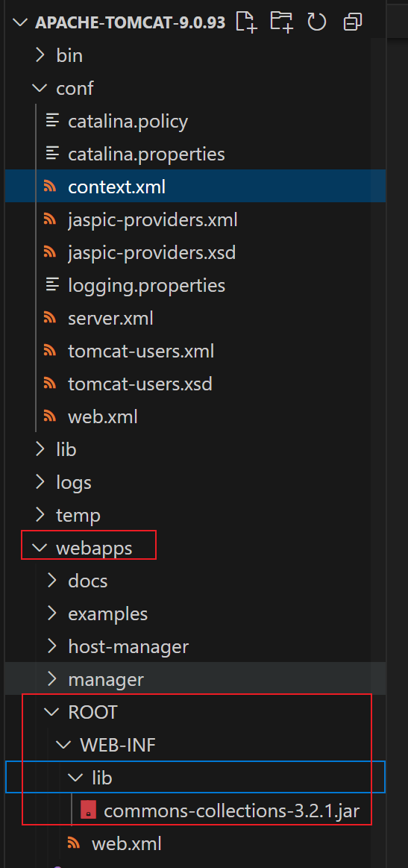Screen dimensions: 408x868
Task: Open logging.properties file
Action: coord(147,286)
